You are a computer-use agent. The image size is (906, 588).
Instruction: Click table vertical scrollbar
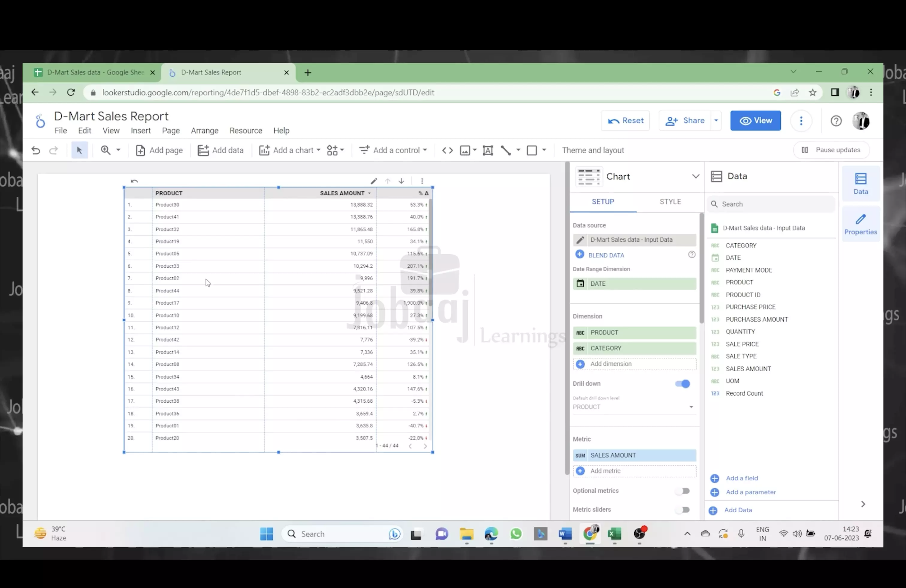tap(431, 253)
